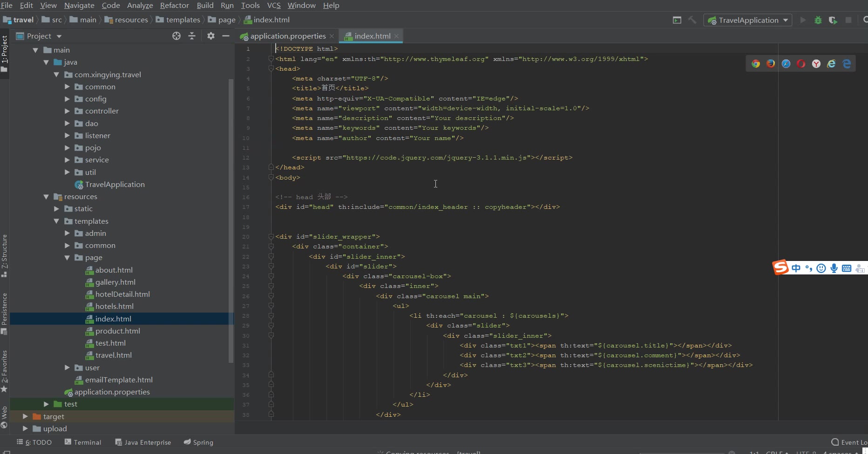Toggle the 1: Project side tab
Viewport: 868px width, 454px height.
point(4,53)
